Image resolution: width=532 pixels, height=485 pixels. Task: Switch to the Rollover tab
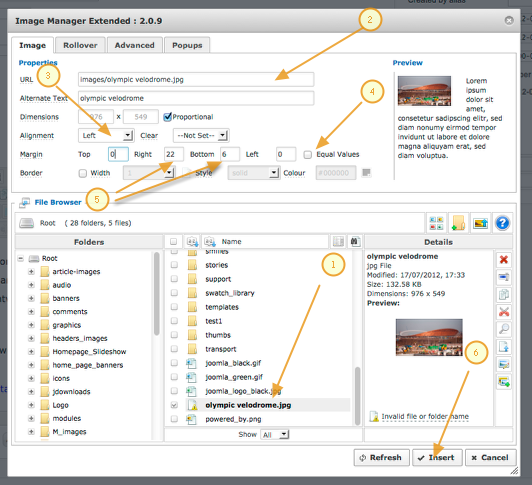(x=80, y=45)
